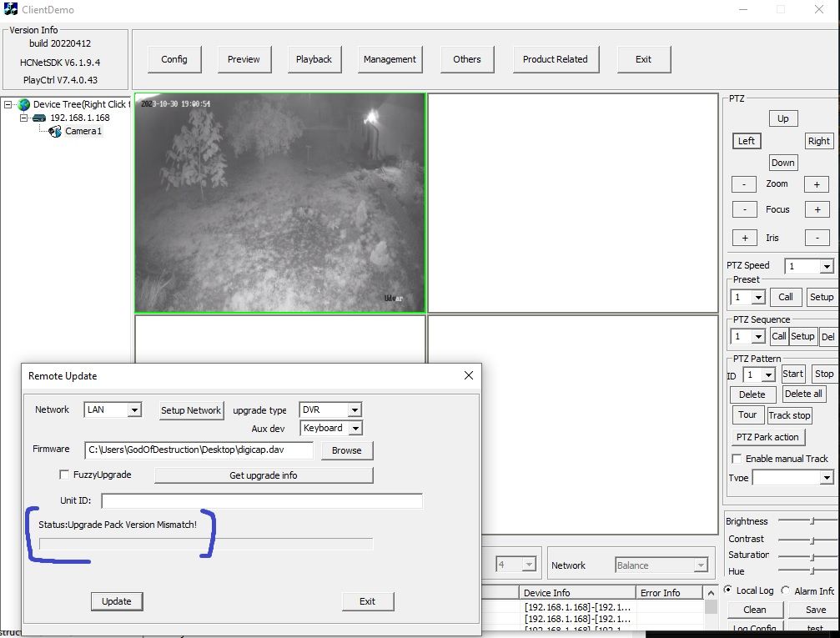The width and height of the screenshot is (840, 638).
Task: Select Camera1 in the device tree
Action: click(83, 131)
